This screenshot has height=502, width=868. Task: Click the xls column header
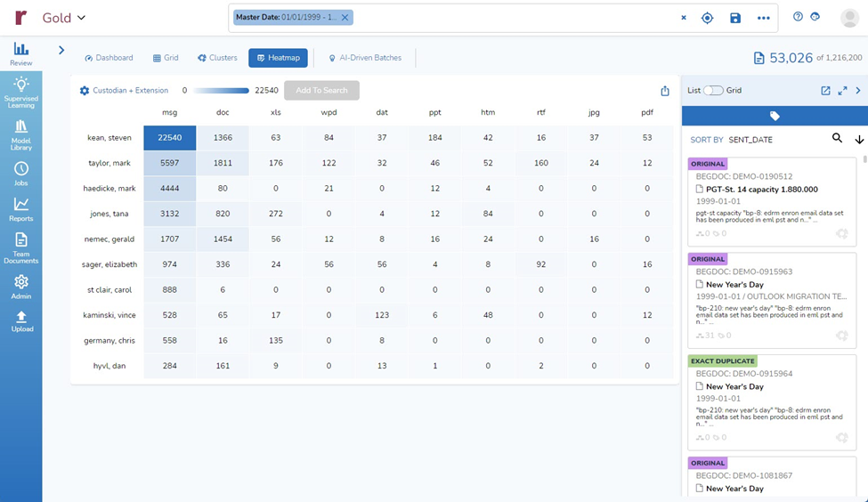click(x=276, y=112)
